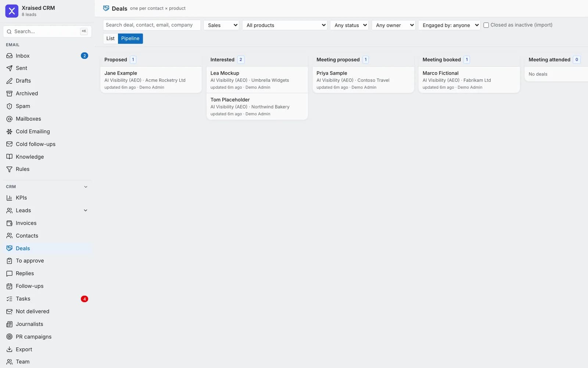Open the Lea Mockup deal card

click(x=257, y=80)
